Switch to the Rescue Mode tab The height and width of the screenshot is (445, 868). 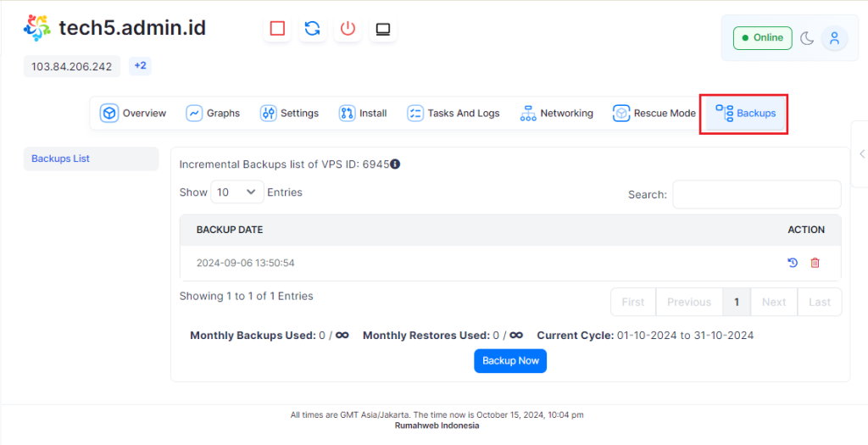pos(654,114)
